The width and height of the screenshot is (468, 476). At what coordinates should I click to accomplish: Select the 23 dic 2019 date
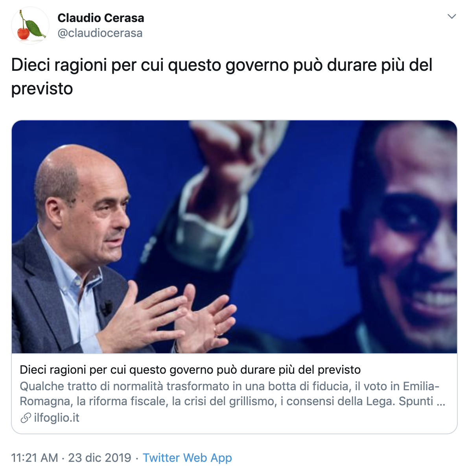(x=100, y=458)
